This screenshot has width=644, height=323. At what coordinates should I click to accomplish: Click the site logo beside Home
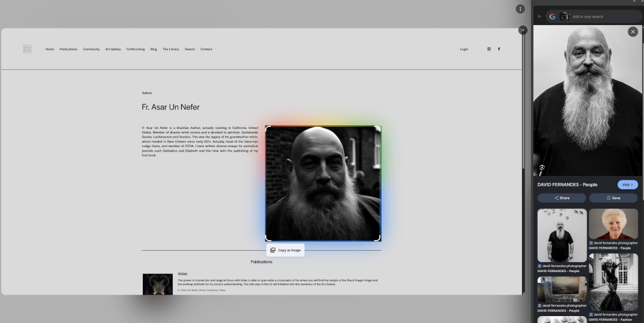tap(27, 49)
